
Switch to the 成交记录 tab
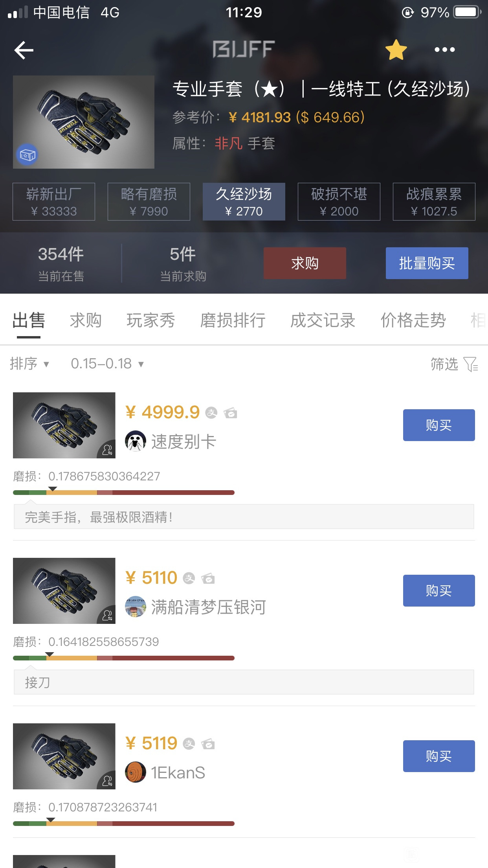tap(323, 320)
